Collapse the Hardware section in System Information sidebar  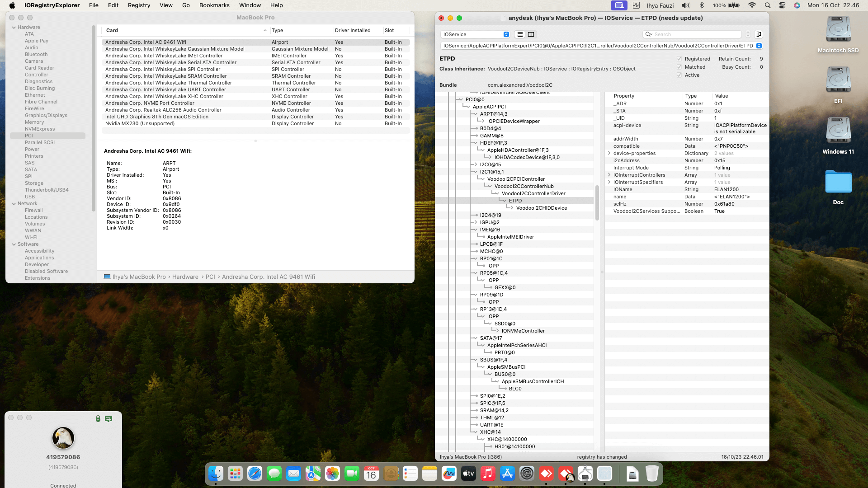(x=14, y=28)
